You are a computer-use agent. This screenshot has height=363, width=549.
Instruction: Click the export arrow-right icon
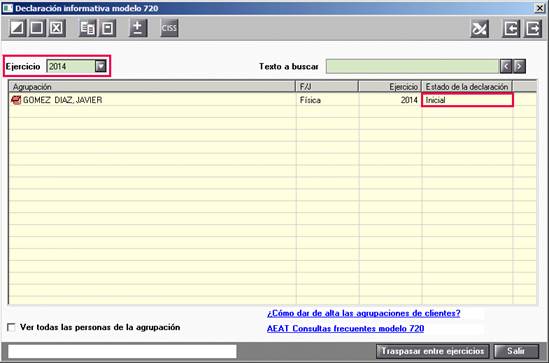coord(533,29)
